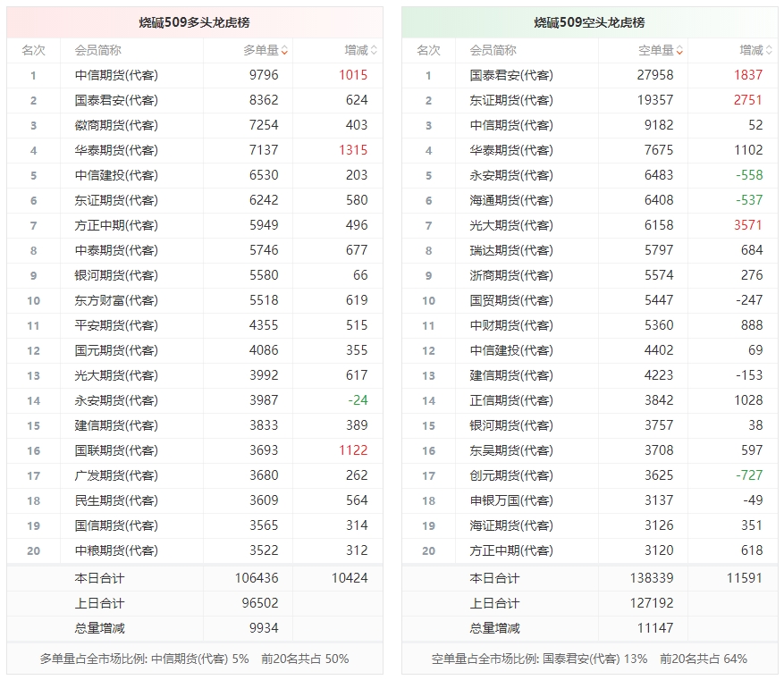784x680 pixels.
Task: Select 海通期货(代客) row
Action: (x=590, y=200)
